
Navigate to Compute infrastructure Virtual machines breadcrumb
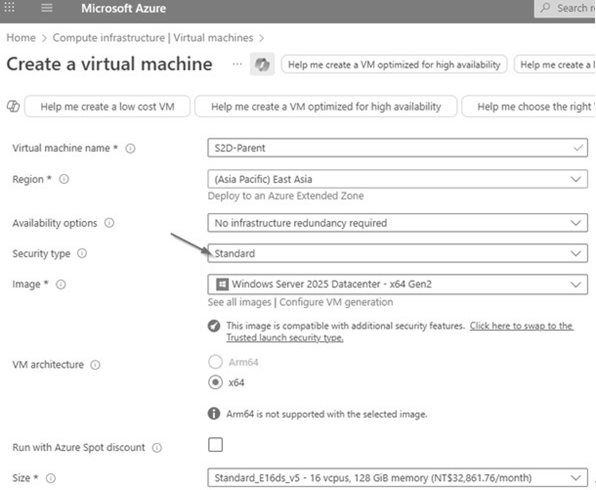pos(153,38)
